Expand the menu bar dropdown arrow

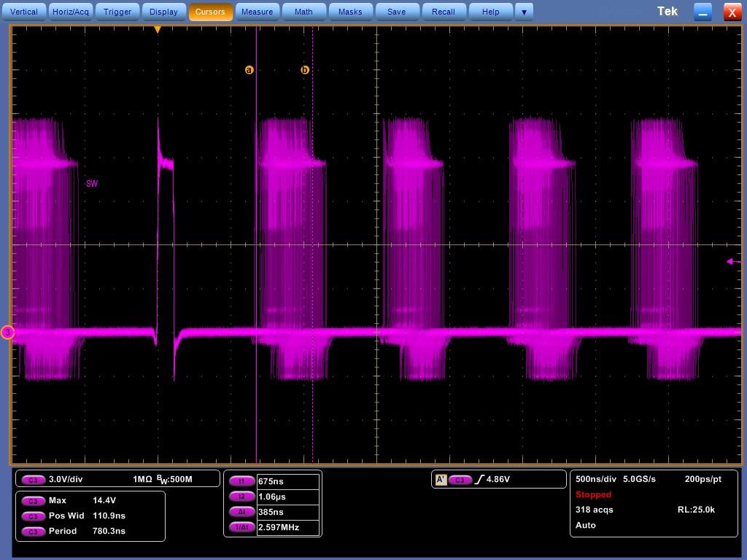524,12
